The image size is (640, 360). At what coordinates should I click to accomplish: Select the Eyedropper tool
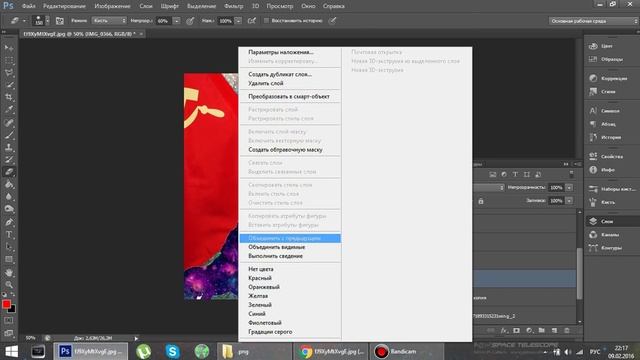(x=9, y=109)
